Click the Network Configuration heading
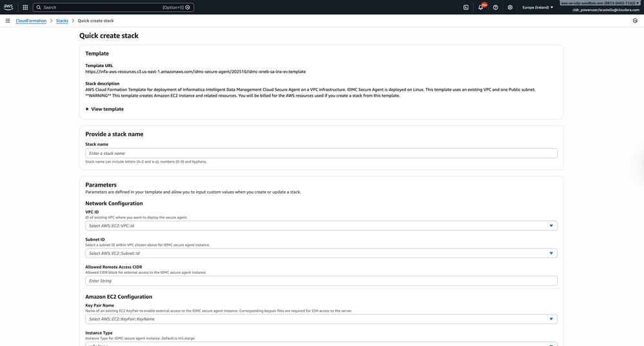Image resolution: width=644 pixels, height=346 pixels. [x=113, y=203]
